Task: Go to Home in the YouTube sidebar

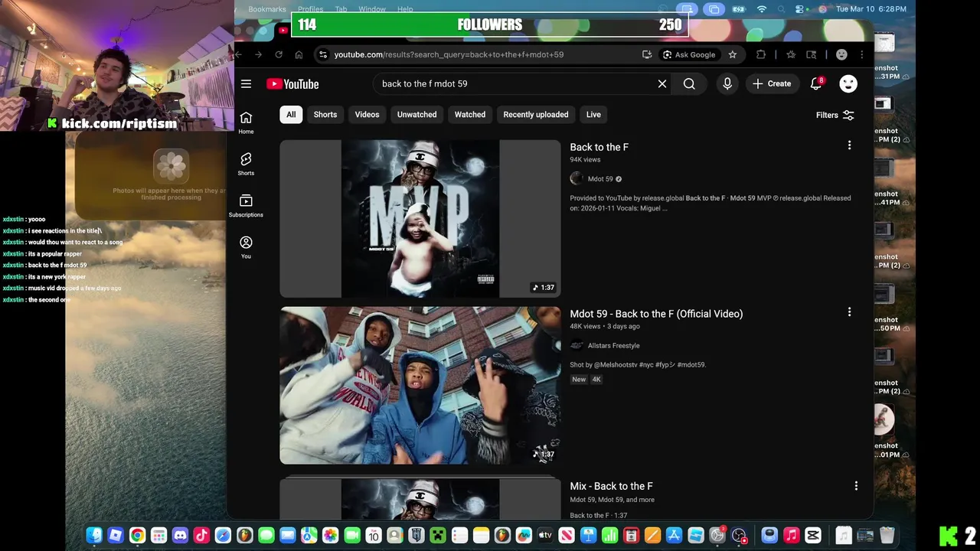Action: [x=246, y=122]
